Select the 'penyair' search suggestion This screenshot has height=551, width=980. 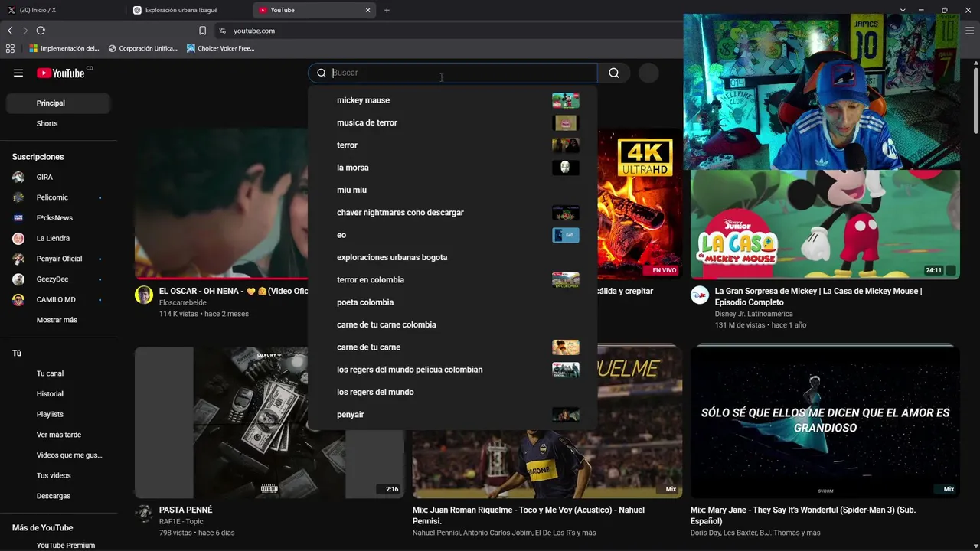pyautogui.click(x=452, y=415)
